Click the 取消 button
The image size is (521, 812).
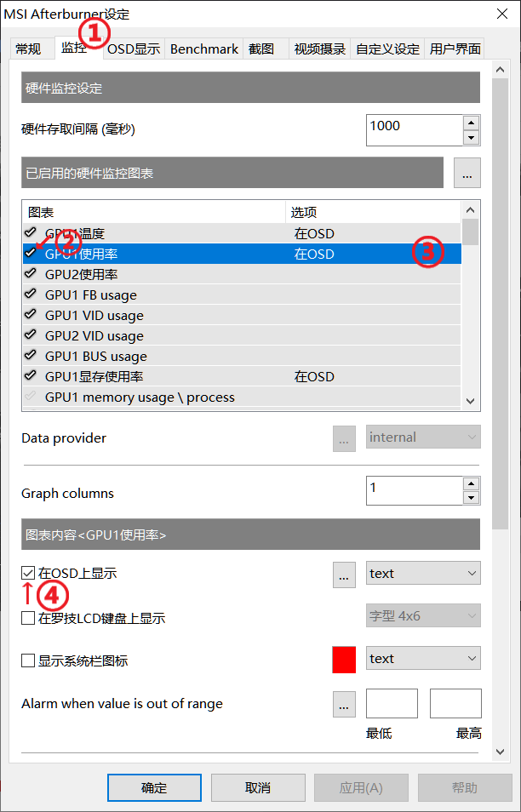(258, 787)
